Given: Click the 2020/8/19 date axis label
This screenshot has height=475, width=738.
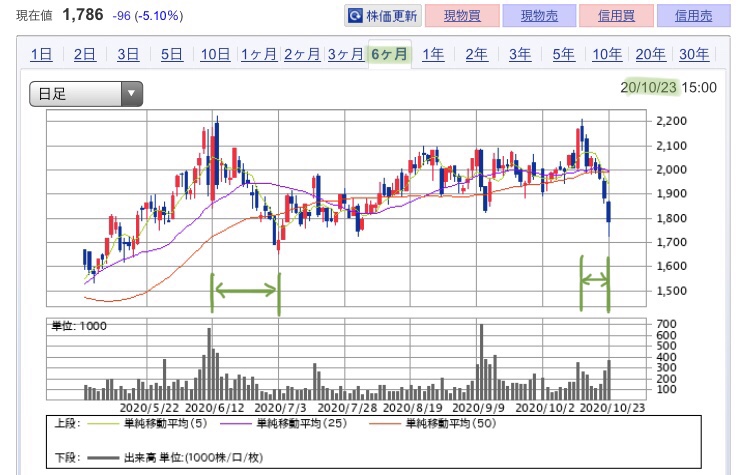Looking at the screenshot, I should point(413,408).
